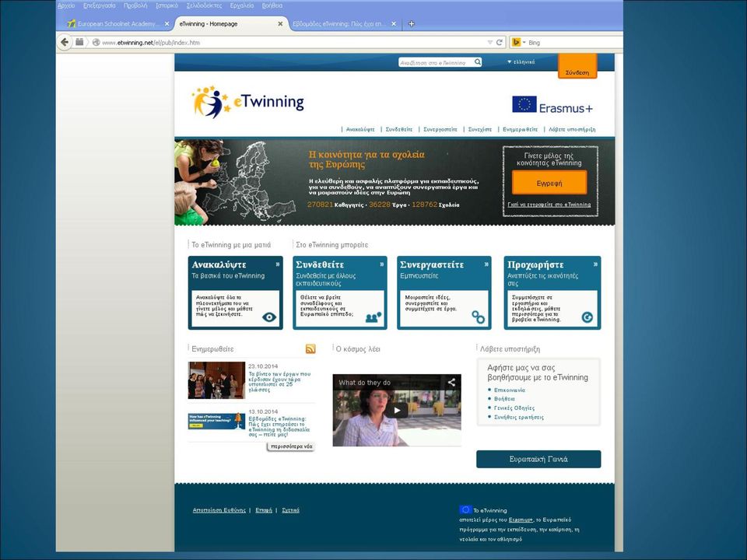
Task: Open the Εργαλεία menu
Action: (x=241, y=5)
